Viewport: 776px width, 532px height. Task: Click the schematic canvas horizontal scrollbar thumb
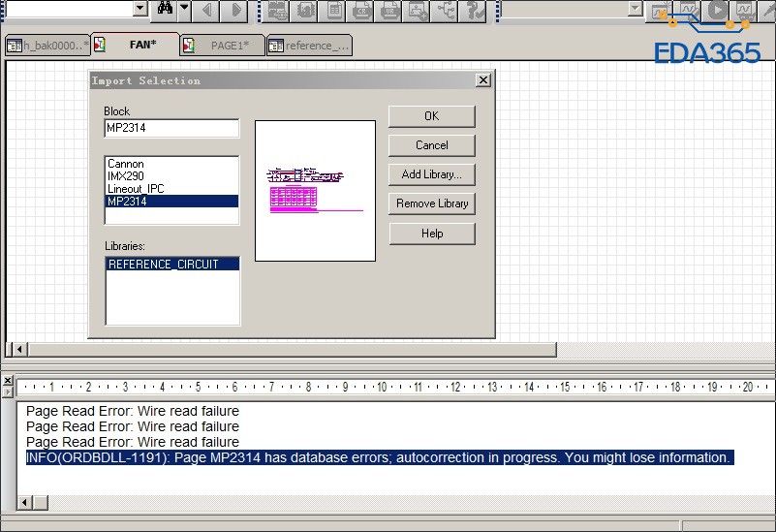coord(293,350)
